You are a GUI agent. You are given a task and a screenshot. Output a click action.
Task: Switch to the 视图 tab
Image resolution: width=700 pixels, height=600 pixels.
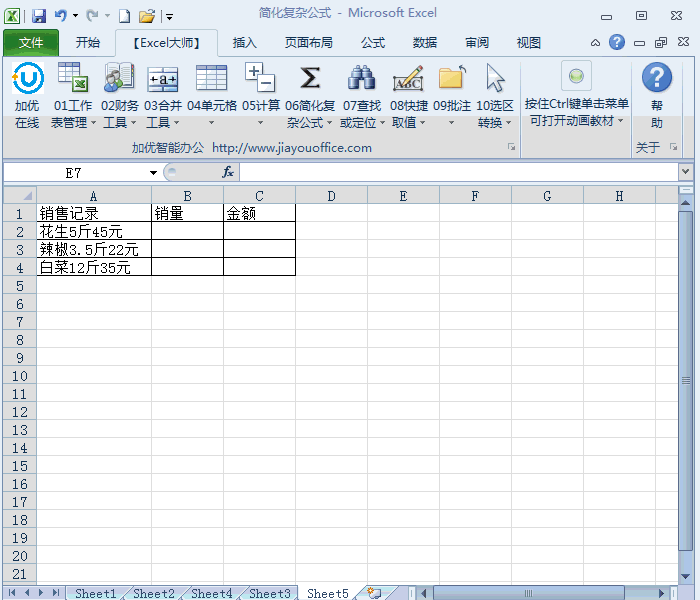click(x=529, y=43)
